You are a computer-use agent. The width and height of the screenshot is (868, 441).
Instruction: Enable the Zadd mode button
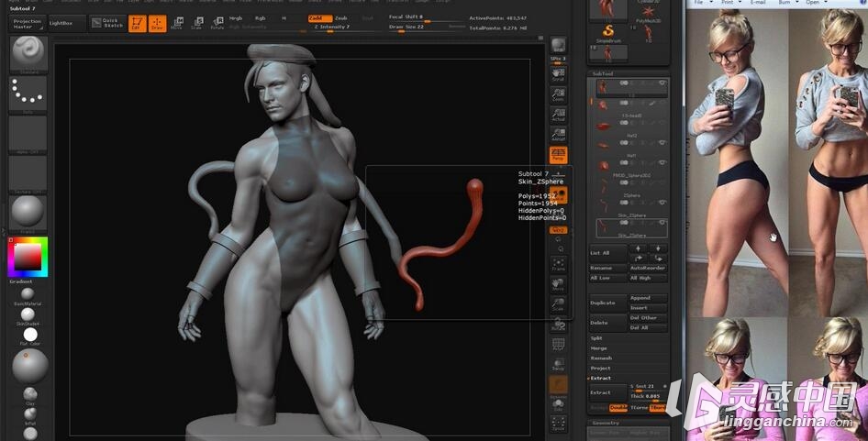pos(320,18)
